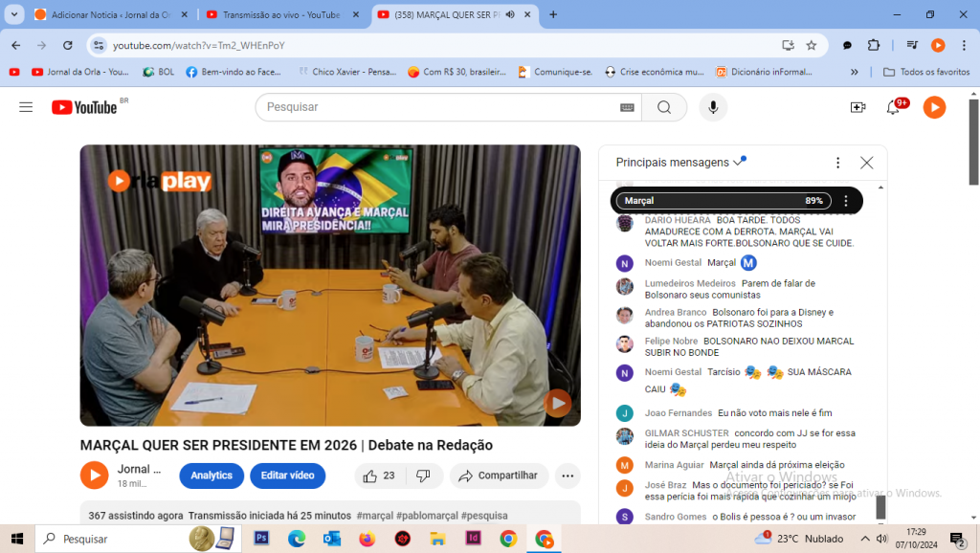This screenshot has height=553, width=980.
Task: Click the magnifier search button
Action: [664, 107]
